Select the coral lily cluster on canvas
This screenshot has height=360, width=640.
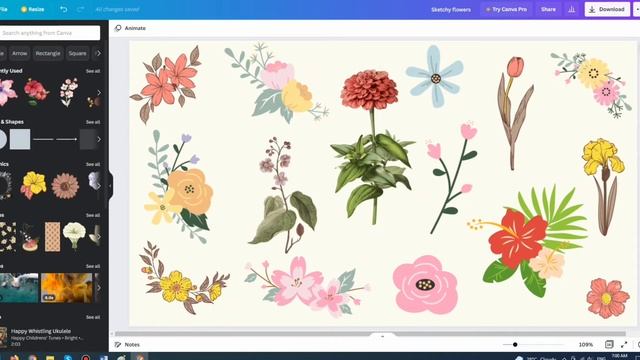(x=166, y=84)
